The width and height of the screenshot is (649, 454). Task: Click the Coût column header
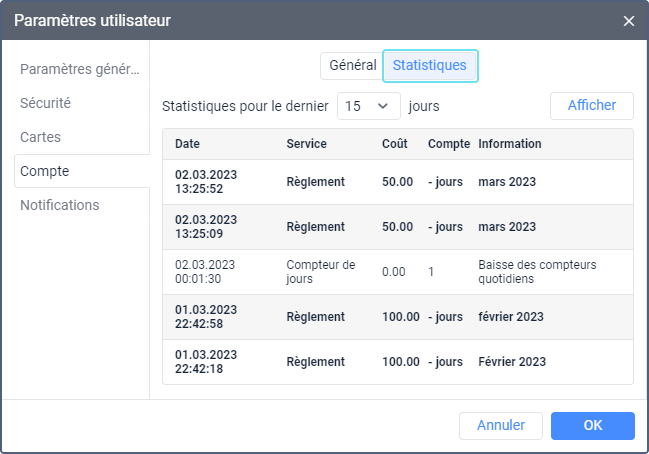[394, 144]
